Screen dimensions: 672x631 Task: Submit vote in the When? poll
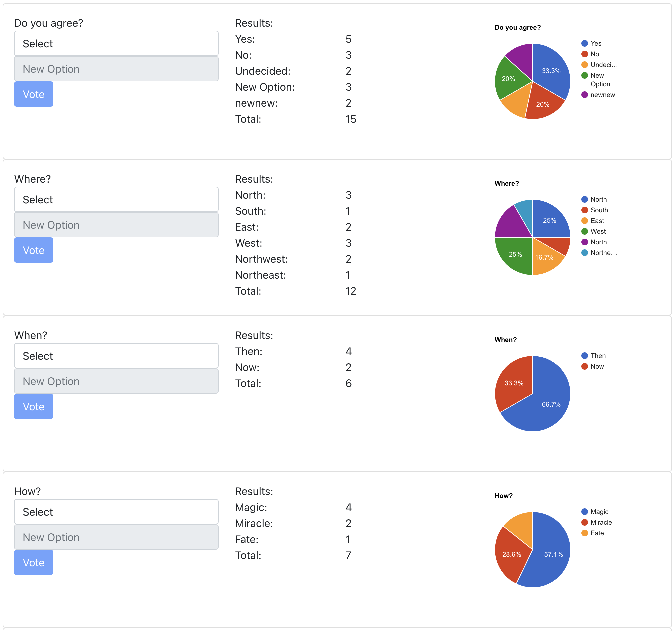click(x=33, y=406)
